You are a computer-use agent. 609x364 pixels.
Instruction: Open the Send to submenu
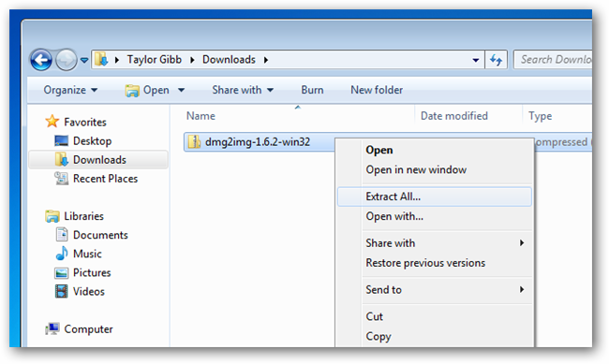click(x=434, y=289)
